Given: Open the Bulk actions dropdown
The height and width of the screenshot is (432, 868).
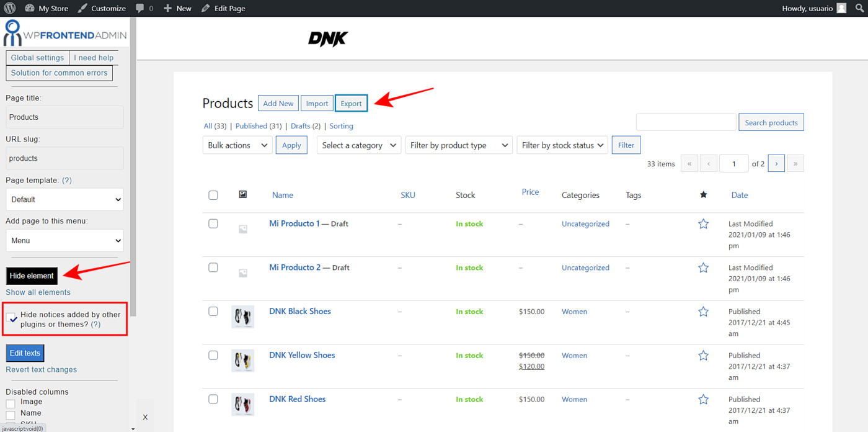Looking at the screenshot, I should pos(237,145).
